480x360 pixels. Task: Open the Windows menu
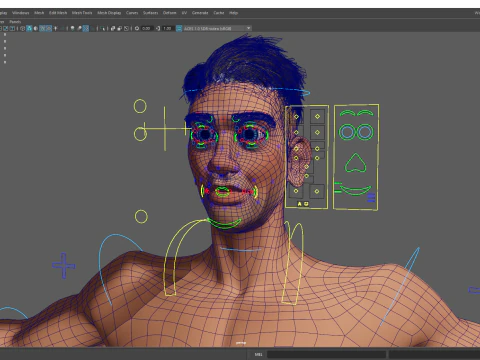tap(20, 13)
